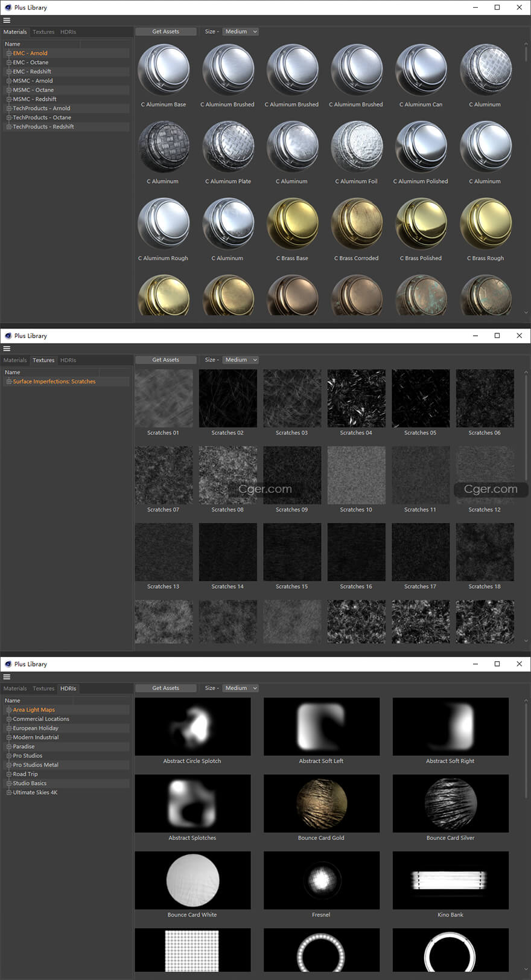
Task: Select C Aluminum Plate material sphere
Action: 228,147
